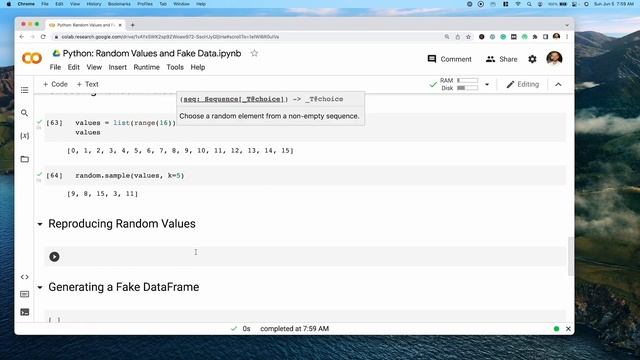Open the find and replace search icon
The height and width of the screenshot is (360, 640).
point(24,113)
